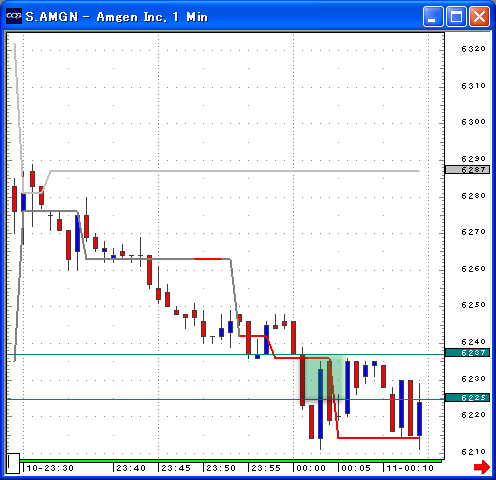Click the 6230 price scale label
The image size is (496, 480).
coord(473,379)
